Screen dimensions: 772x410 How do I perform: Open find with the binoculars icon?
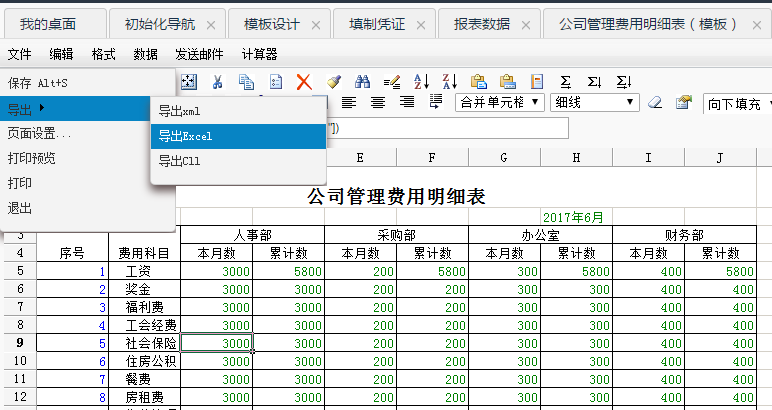coord(363,82)
